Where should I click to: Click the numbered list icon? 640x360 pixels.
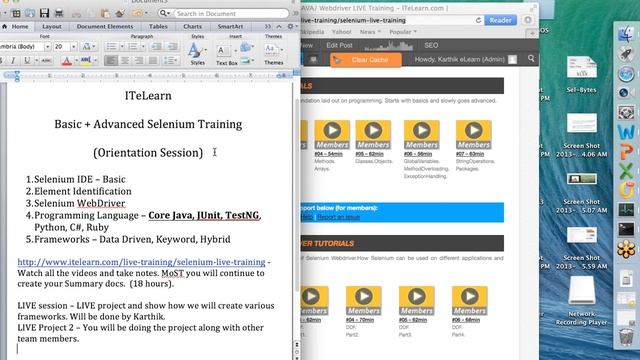pyautogui.click(x=133, y=47)
